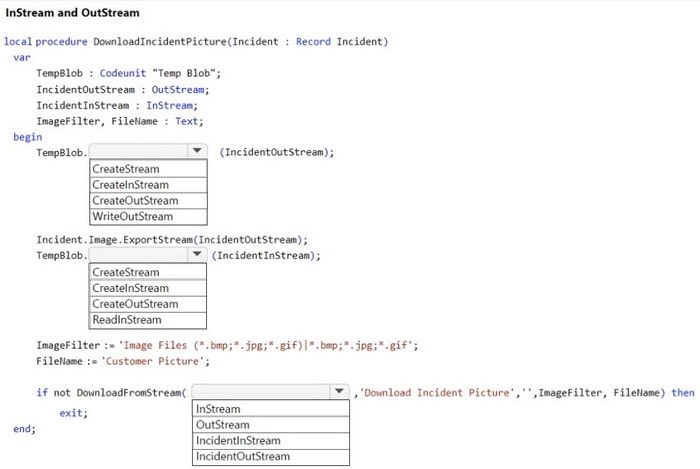The image size is (700, 469).
Task: Click the 'InStream and OutStream' heading
Action: pos(73,13)
